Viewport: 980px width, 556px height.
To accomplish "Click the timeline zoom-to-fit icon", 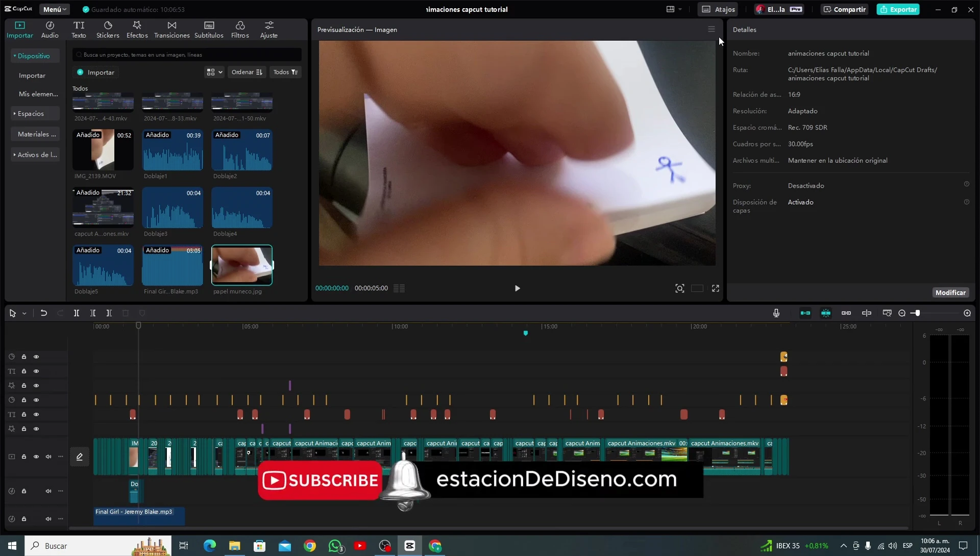I will 887,313.
